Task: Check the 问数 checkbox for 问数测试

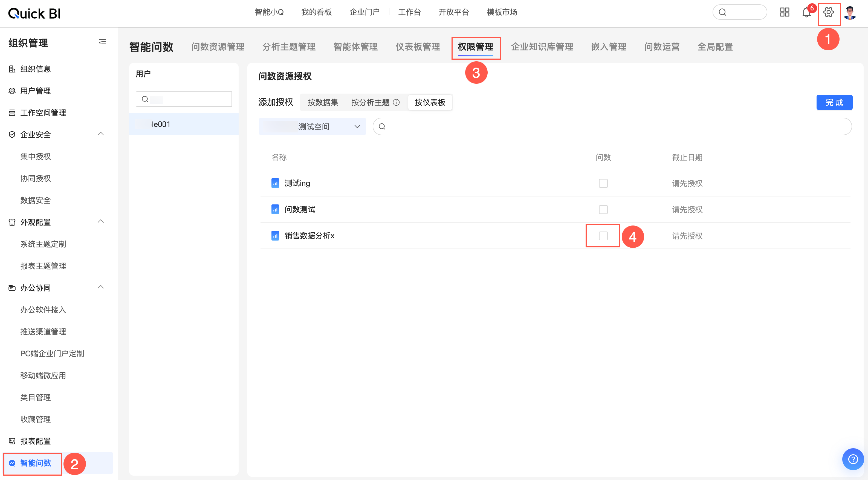Action: 603,210
